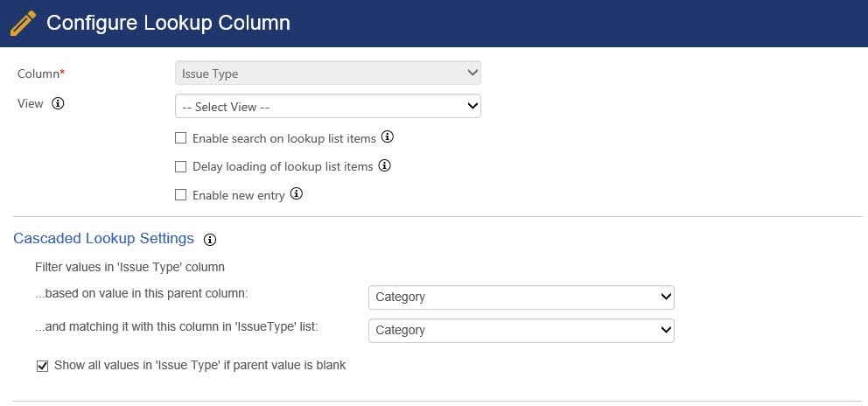868x406 pixels.
Task: Uncheck Show all values if parent blank
Action: coord(43,366)
